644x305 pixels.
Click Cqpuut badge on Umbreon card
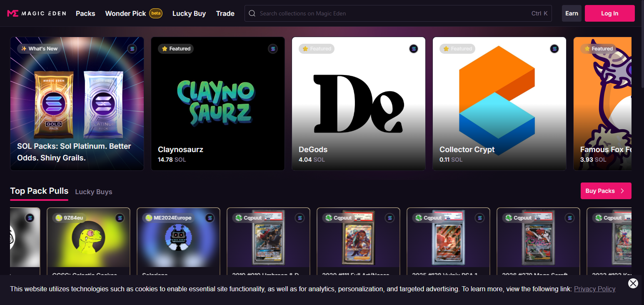coord(249,218)
